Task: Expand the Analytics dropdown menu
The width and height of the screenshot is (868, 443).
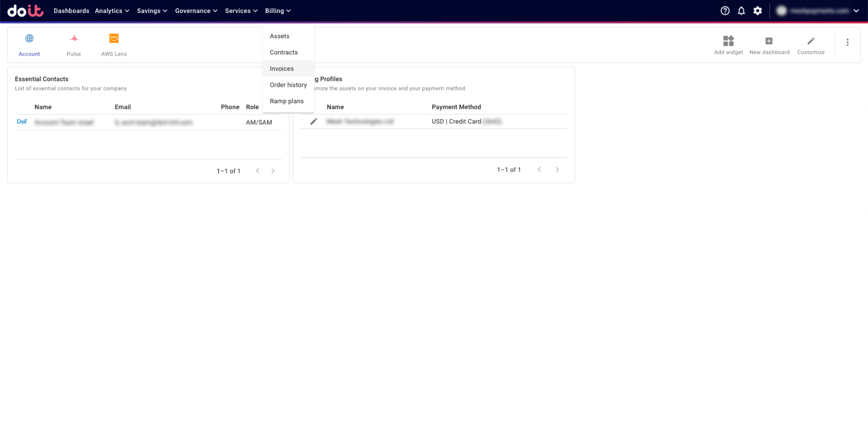Action: [112, 11]
